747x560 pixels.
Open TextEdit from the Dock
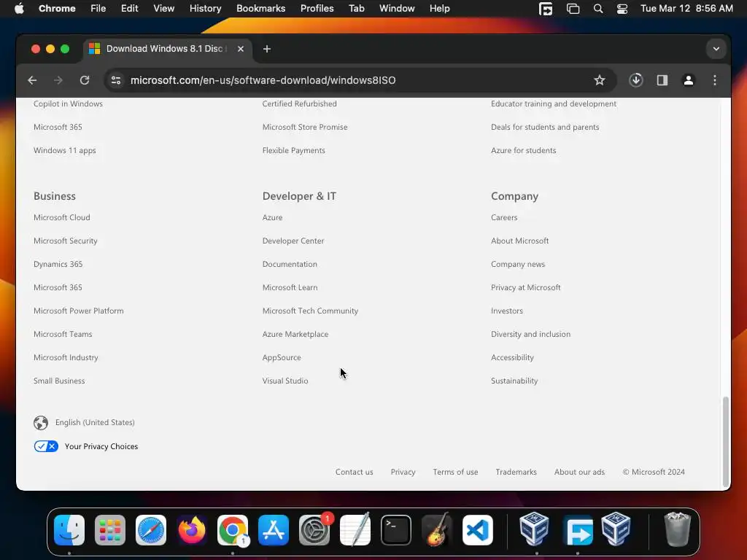[x=355, y=529]
